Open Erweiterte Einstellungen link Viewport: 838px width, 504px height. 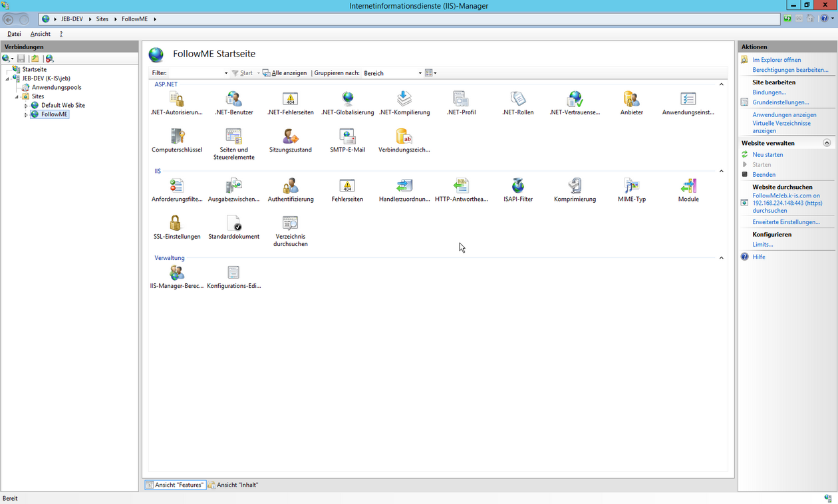786,222
